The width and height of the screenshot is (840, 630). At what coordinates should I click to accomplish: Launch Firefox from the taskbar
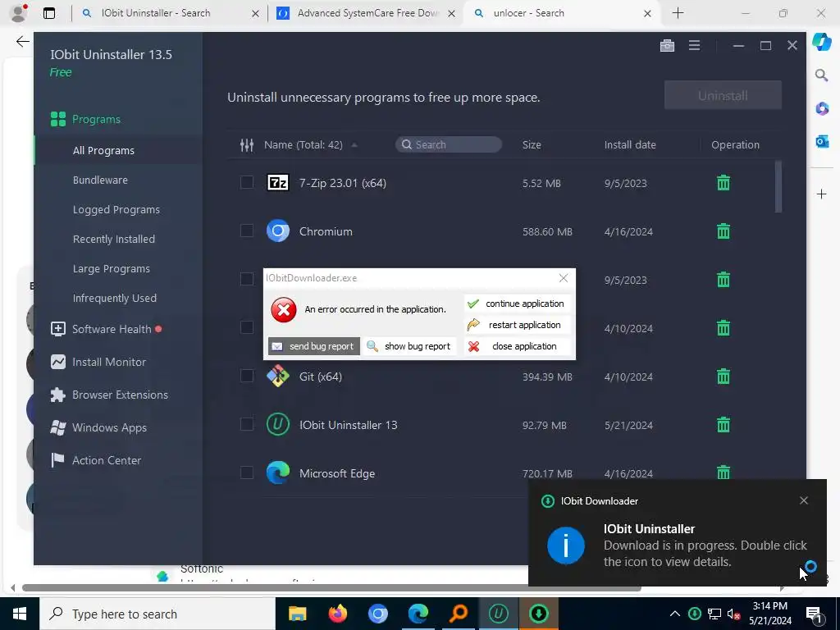[x=337, y=614]
